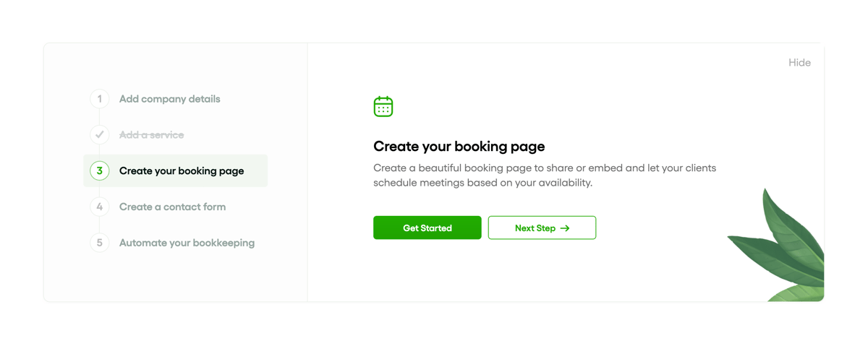Viewport: 868px width, 346px height.
Task: Click the completed checkmark circle icon
Action: pyautogui.click(x=100, y=135)
